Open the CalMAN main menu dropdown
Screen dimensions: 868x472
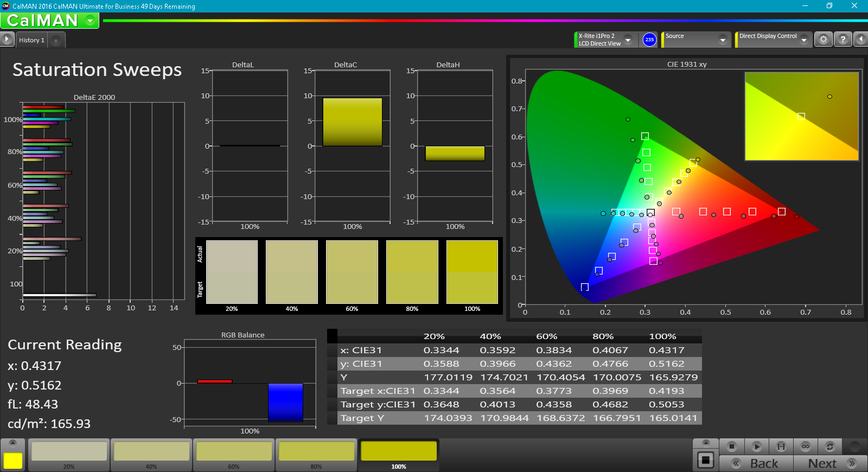[x=90, y=21]
